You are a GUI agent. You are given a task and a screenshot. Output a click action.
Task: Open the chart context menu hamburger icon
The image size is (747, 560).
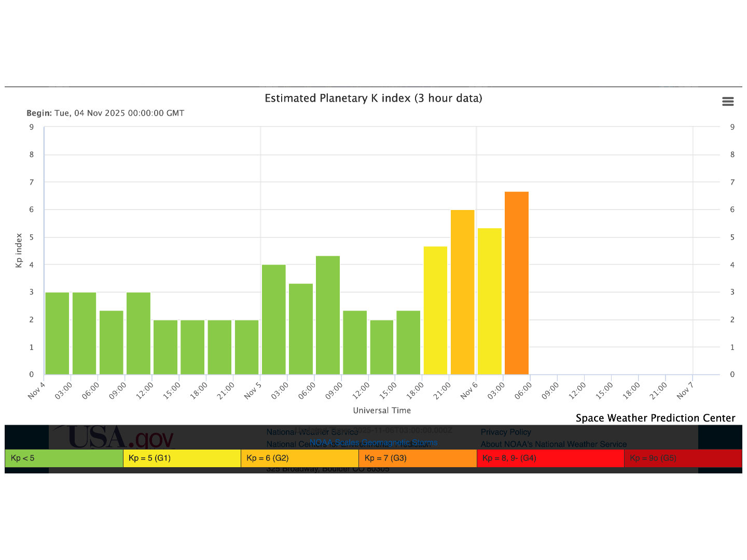(x=728, y=102)
